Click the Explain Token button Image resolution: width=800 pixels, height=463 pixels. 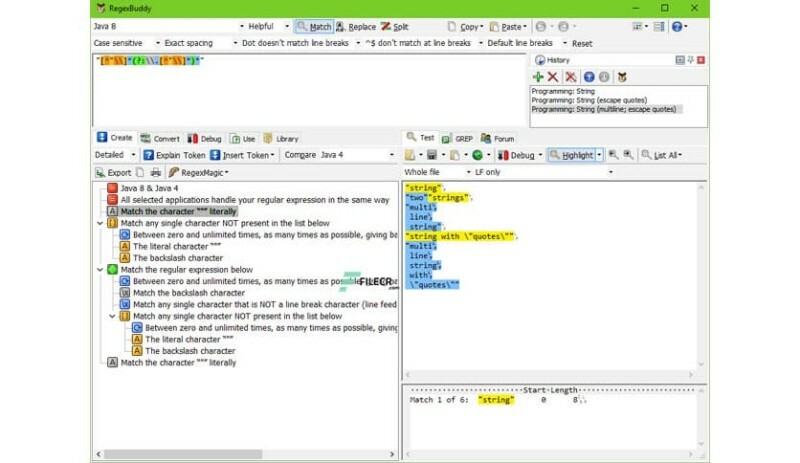click(175, 155)
